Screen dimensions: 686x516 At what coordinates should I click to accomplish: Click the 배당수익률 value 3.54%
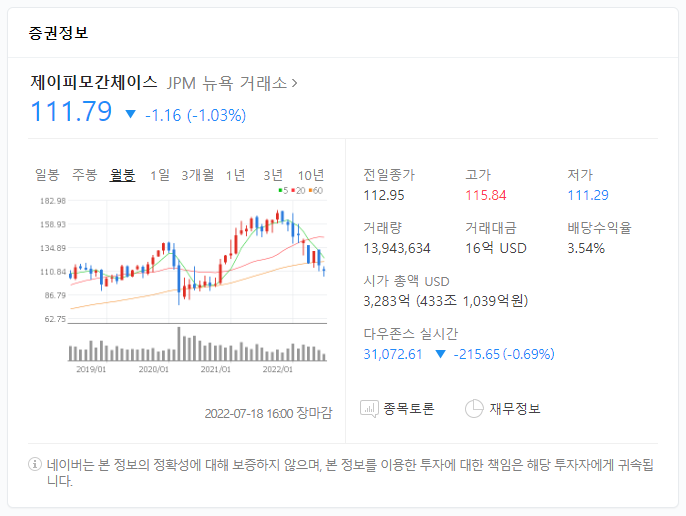pyautogui.click(x=586, y=249)
